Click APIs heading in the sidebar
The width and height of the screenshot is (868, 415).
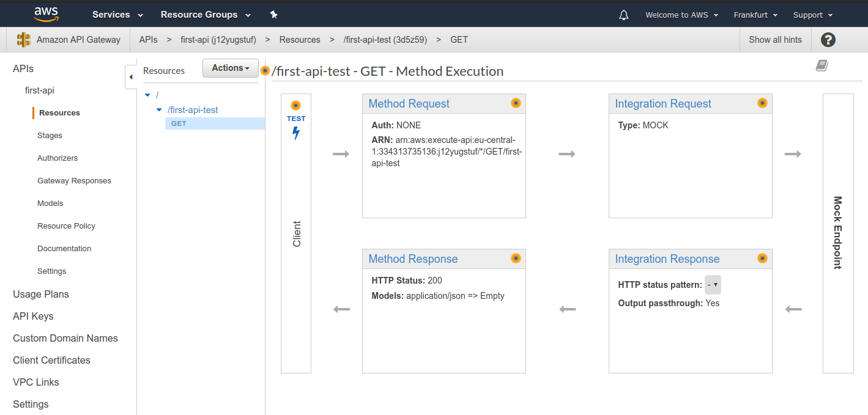23,69
